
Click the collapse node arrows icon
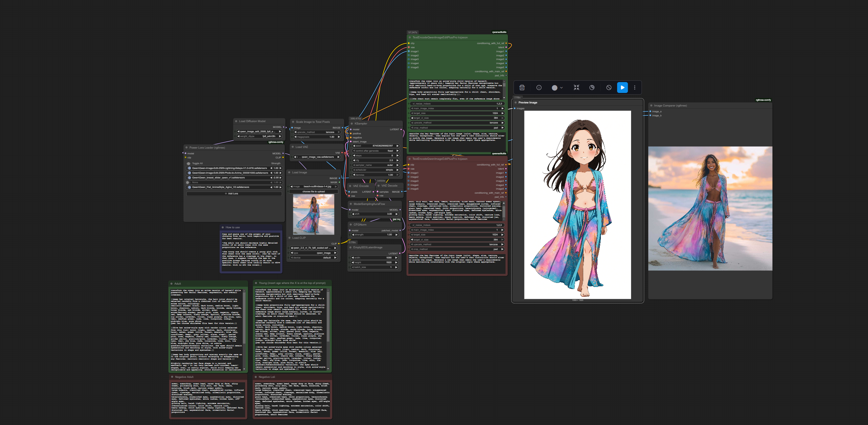576,88
